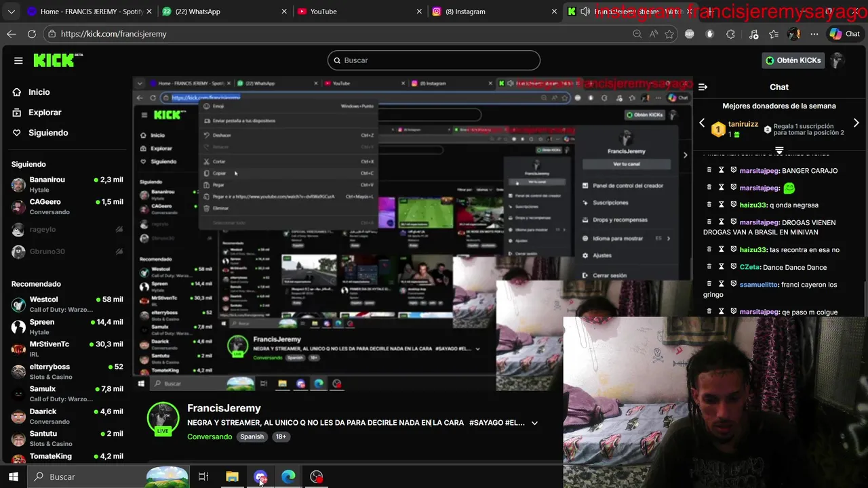Open the favorites list icon
Screen dimensions: 868x488
[774, 34]
